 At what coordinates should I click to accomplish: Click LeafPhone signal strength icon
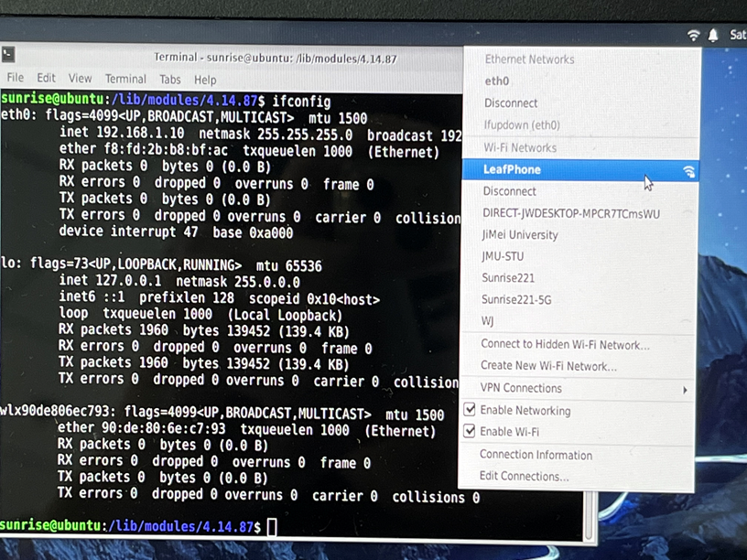[x=688, y=171]
